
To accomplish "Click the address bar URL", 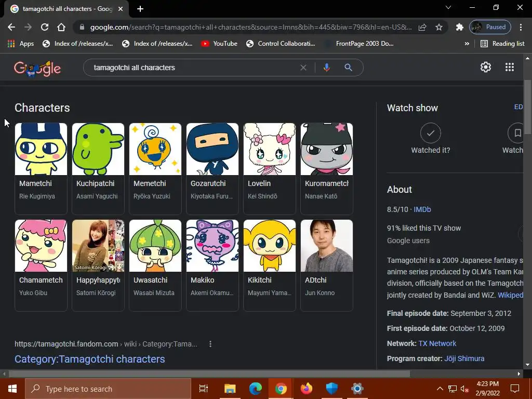I will click(x=251, y=27).
